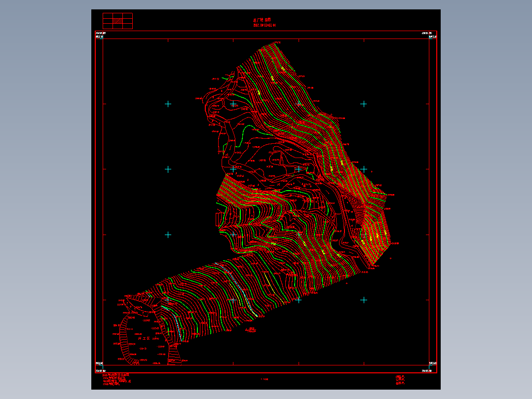Click the small rectangle outline at the contour's left edge

pyautogui.click(x=218, y=219)
